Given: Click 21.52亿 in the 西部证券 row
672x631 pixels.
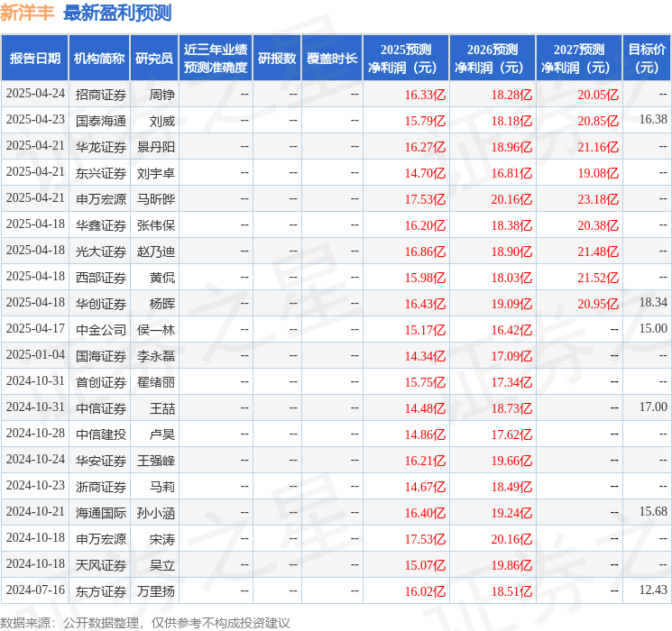Looking at the screenshot, I should coord(598,278).
